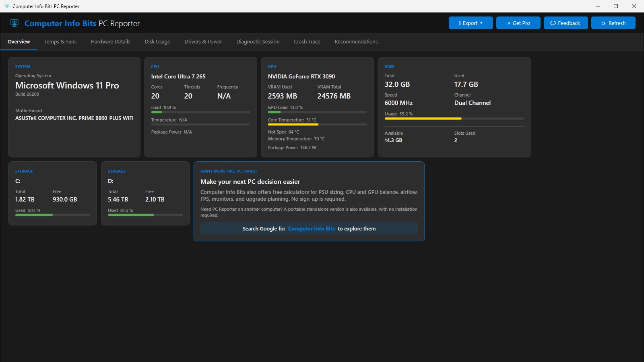This screenshot has width=644, height=362.
Task: Click the CPU Temperature bar
Action: tap(200, 125)
